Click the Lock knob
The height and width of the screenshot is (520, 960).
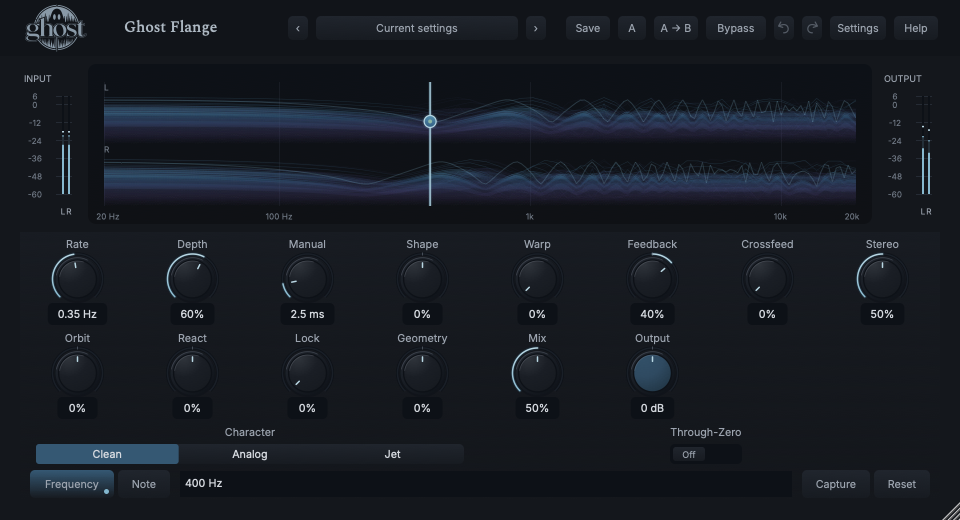[307, 372]
